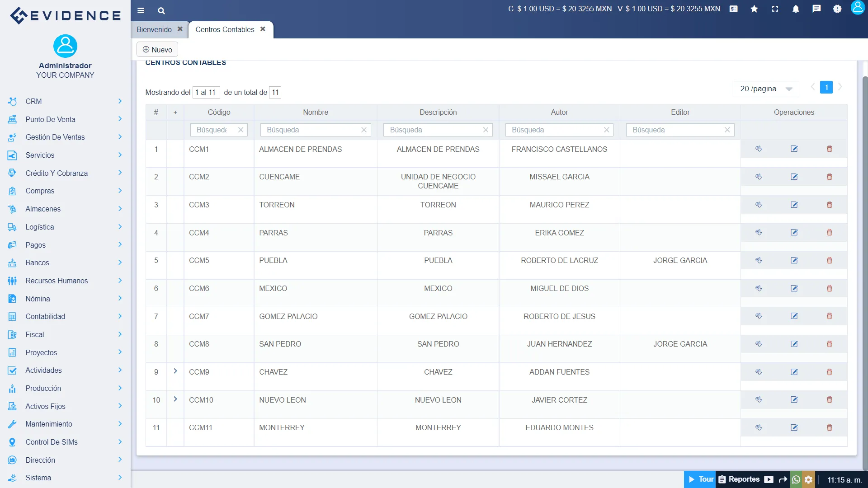Open the user profile avatar
The height and width of the screenshot is (488, 868).
pos(858,8)
